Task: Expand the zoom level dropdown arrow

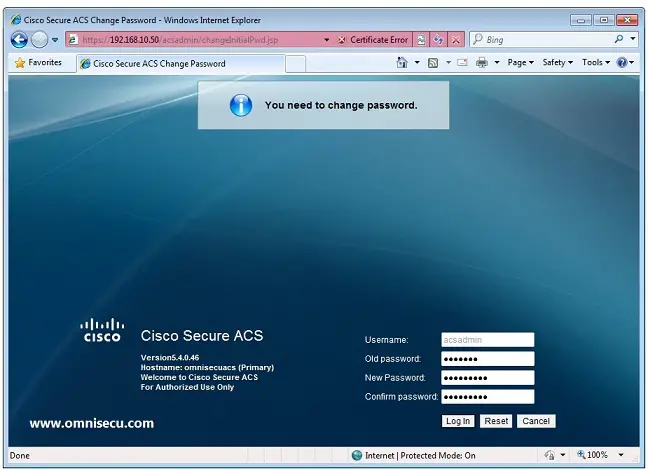Action: [621, 455]
